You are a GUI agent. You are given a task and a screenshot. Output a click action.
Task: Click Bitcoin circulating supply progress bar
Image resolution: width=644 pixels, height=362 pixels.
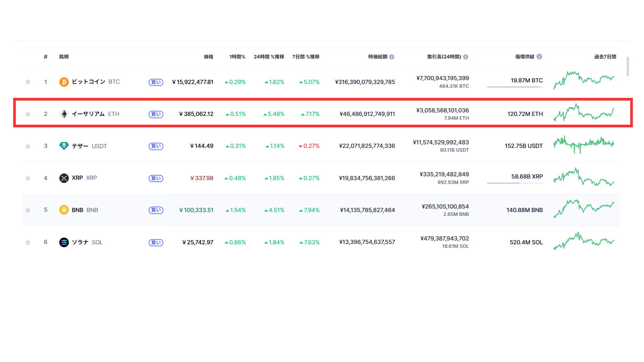click(515, 87)
